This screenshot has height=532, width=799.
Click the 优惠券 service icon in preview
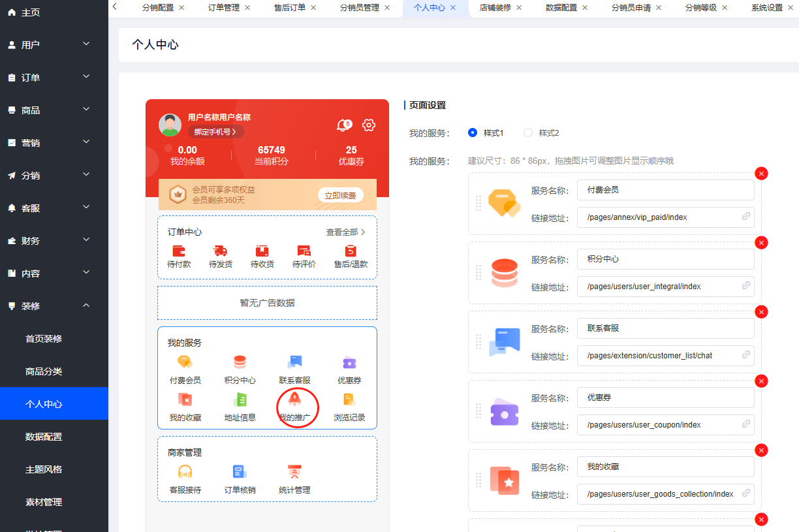click(x=350, y=362)
